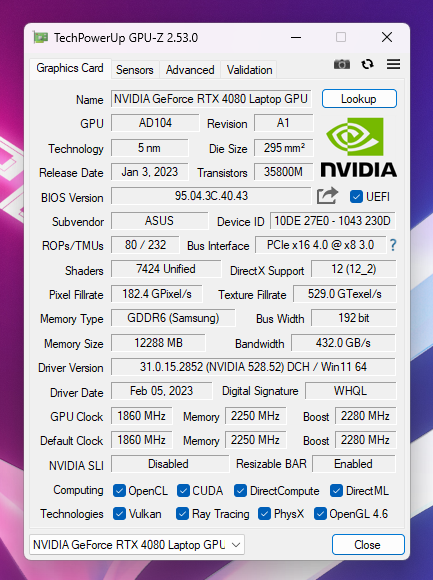Click the Device ID field value
This screenshot has height=580, width=433.
coord(332,221)
